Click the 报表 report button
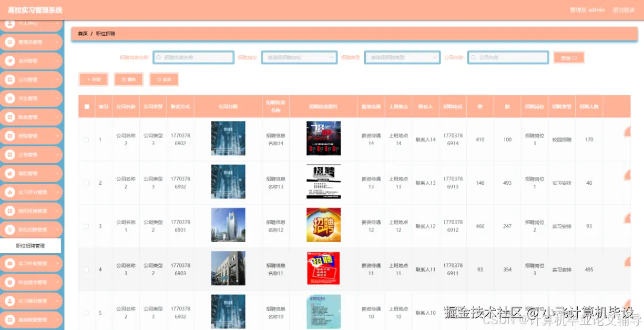The width and height of the screenshot is (644, 330). 163,79
